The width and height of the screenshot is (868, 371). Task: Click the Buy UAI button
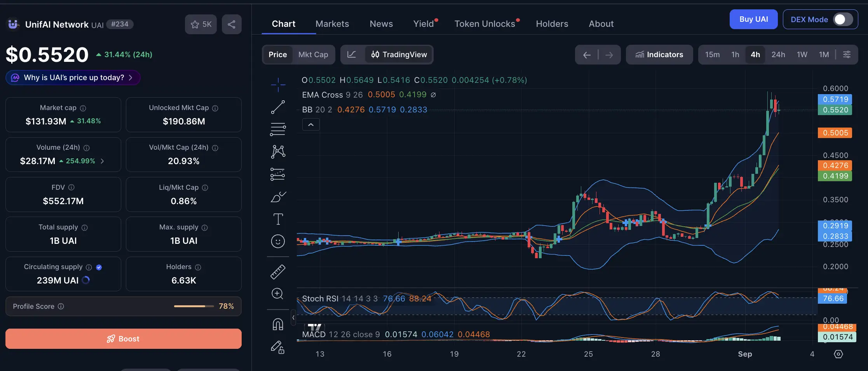click(753, 19)
